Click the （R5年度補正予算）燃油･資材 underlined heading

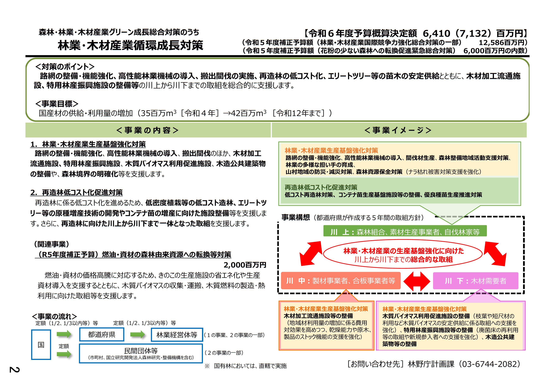[133, 255]
